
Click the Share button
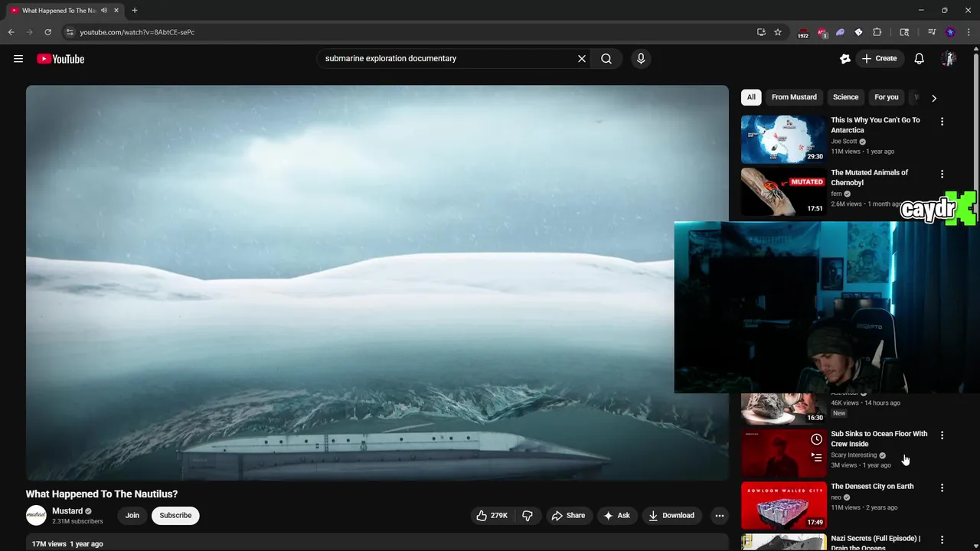point(568,516)
